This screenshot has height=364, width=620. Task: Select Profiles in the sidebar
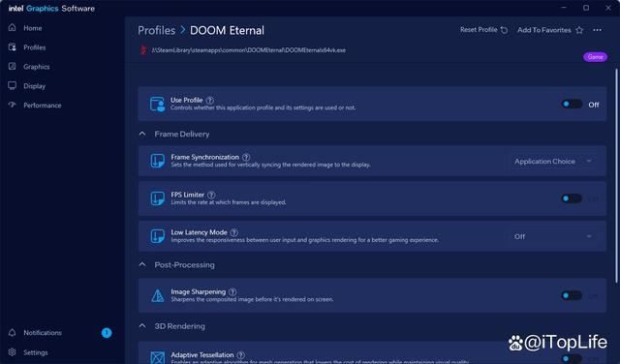(35, 47)
